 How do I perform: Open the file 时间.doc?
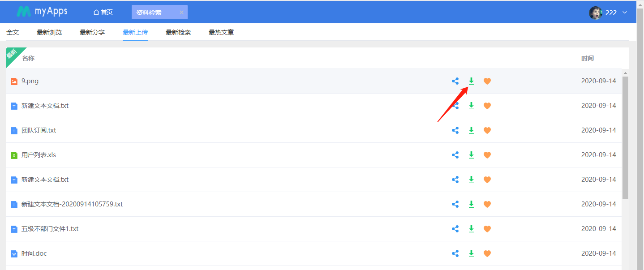pyautogui.click(x=34, y=253)
